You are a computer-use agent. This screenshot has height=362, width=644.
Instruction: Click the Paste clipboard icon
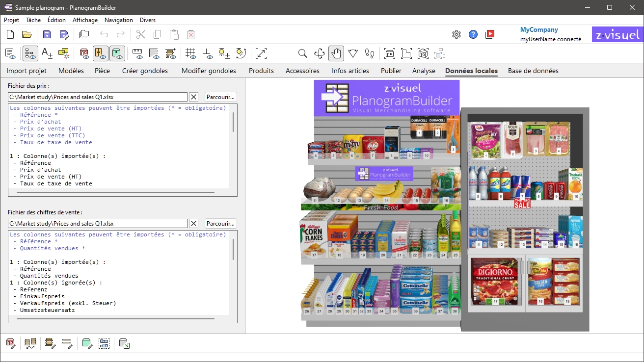(x=174, y=34)
